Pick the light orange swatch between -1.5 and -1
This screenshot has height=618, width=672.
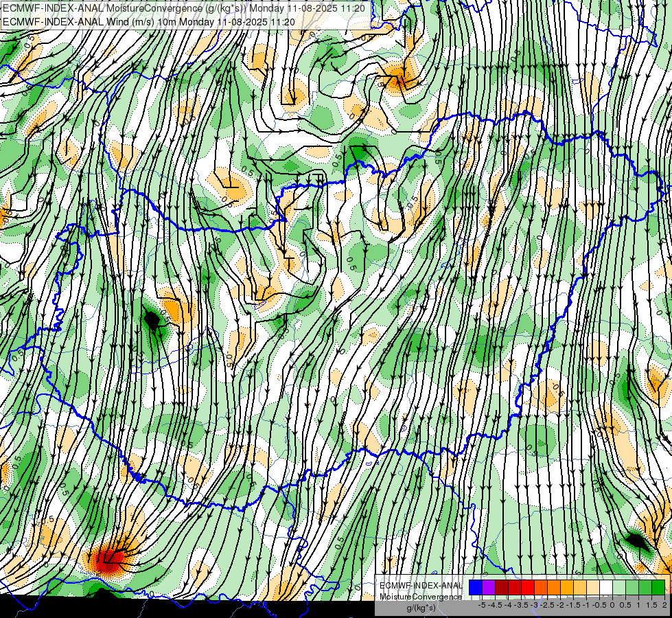pos(580,588)
